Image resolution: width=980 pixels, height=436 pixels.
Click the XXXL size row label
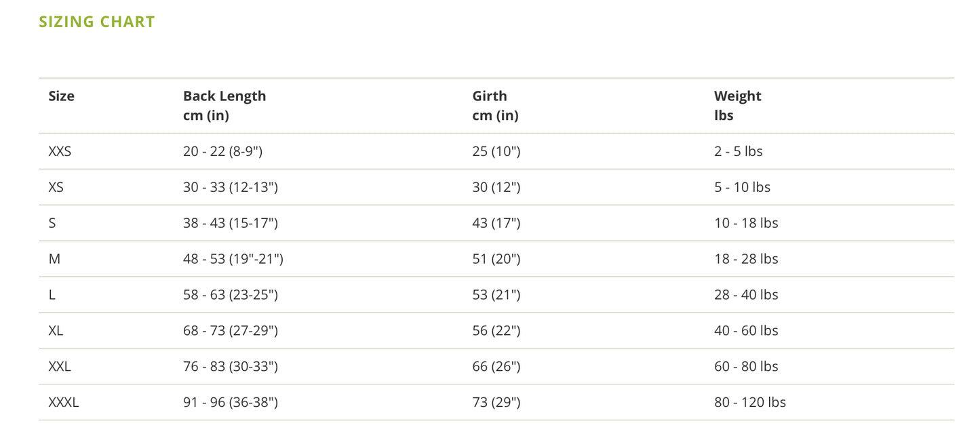point(64,403)
